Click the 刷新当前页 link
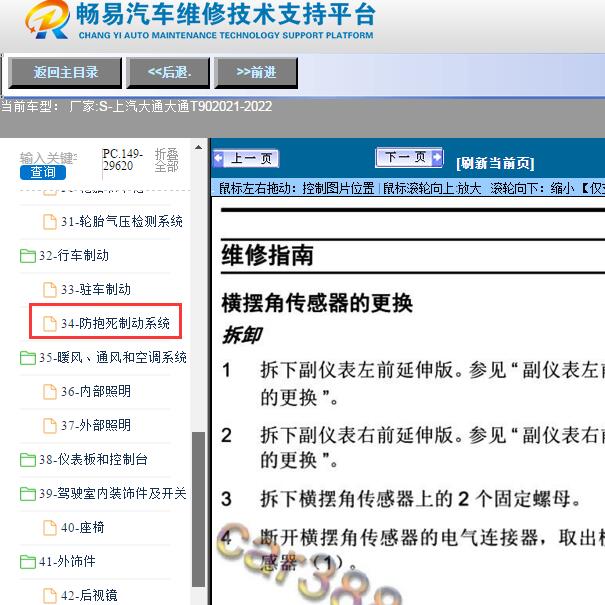605x605 pixels. tap(495, 163)
